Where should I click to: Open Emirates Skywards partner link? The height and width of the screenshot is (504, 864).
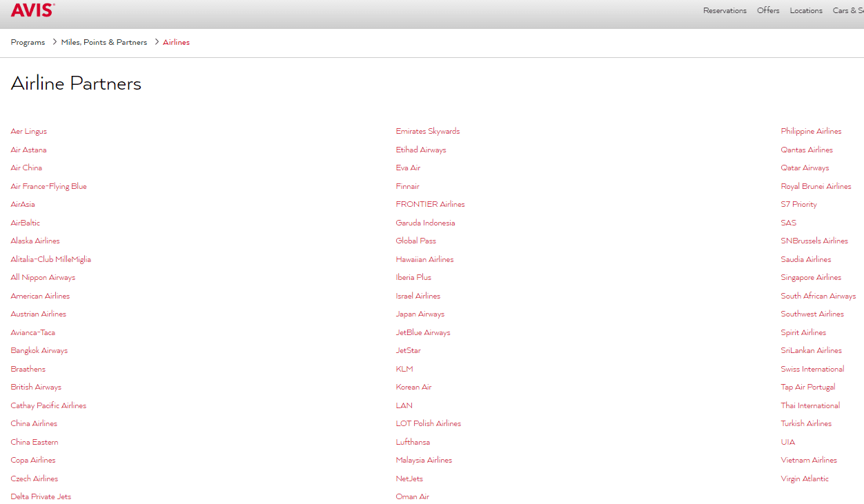(x=428, y=131)
